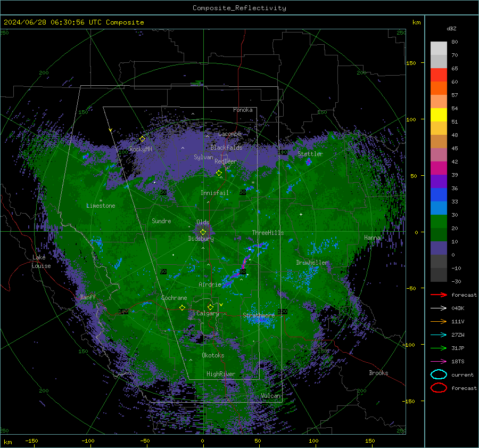The height and width of the screenshot is (448, 479).
Task: Click the Airdrie label
Action: coord(210,284)
